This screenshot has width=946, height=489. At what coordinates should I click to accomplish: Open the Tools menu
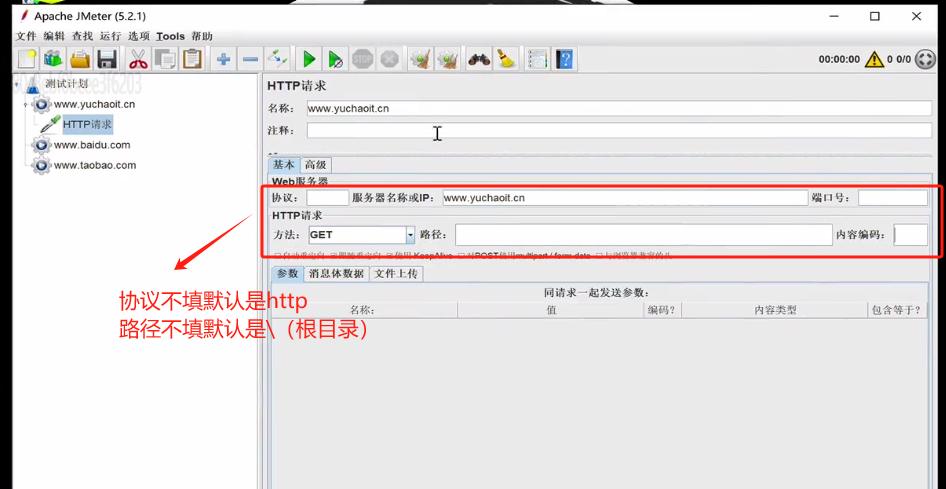coord(170,36)
